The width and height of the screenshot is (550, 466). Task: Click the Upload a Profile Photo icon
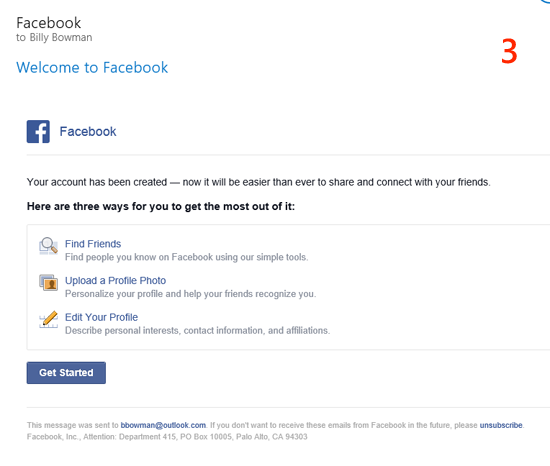[48, 283]
